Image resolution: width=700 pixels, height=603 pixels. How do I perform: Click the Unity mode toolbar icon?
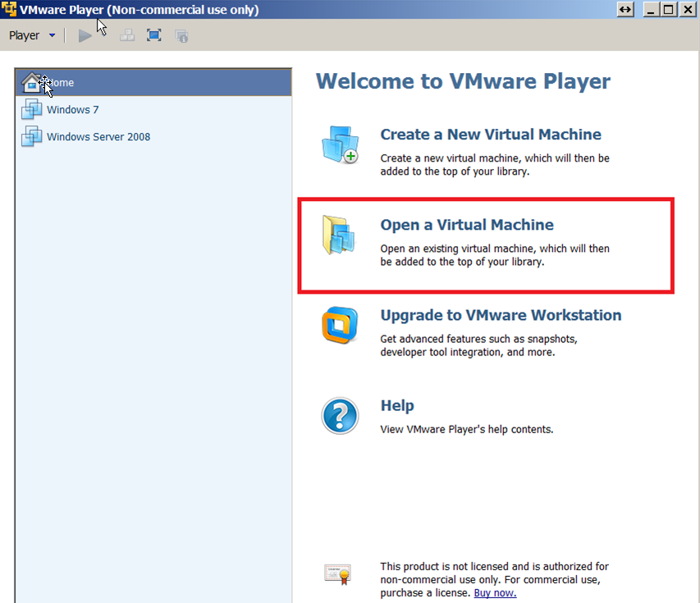tap(181, 36)
